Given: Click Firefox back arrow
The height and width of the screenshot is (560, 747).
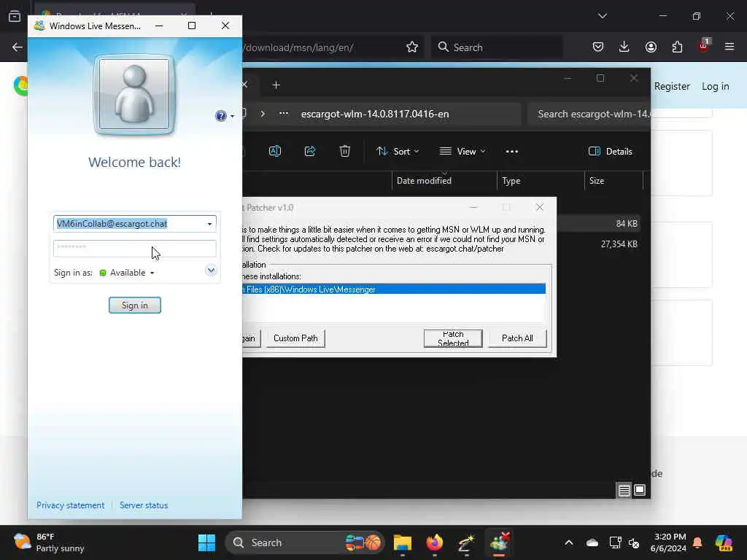Looking at the screenshot, I should tap(18, 47).
